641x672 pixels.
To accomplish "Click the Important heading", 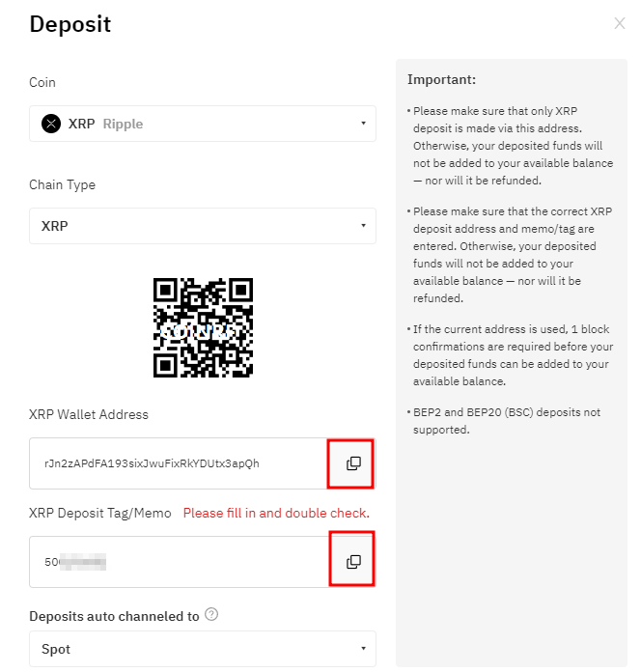I will coord(441,79).
